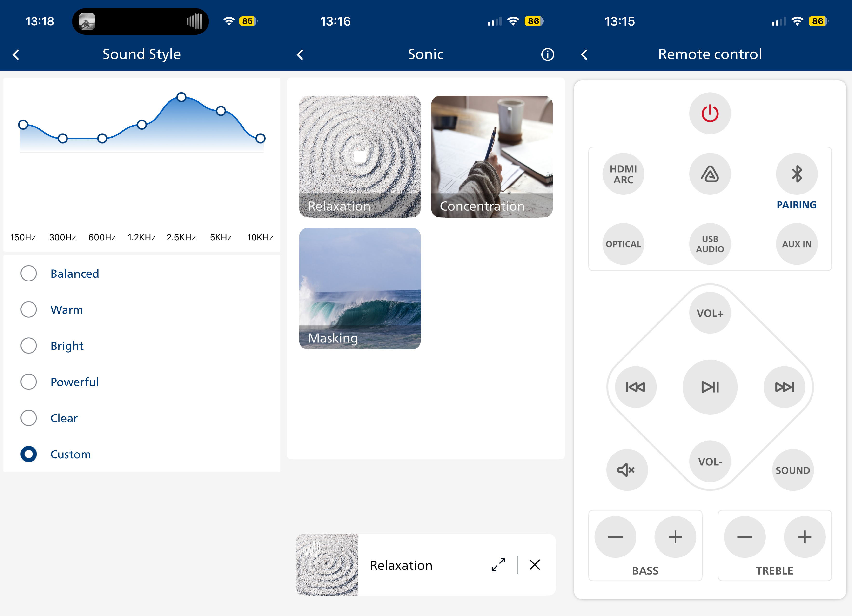Increase the BASS with plus
The image size is (852, 616).
[675, 537]
